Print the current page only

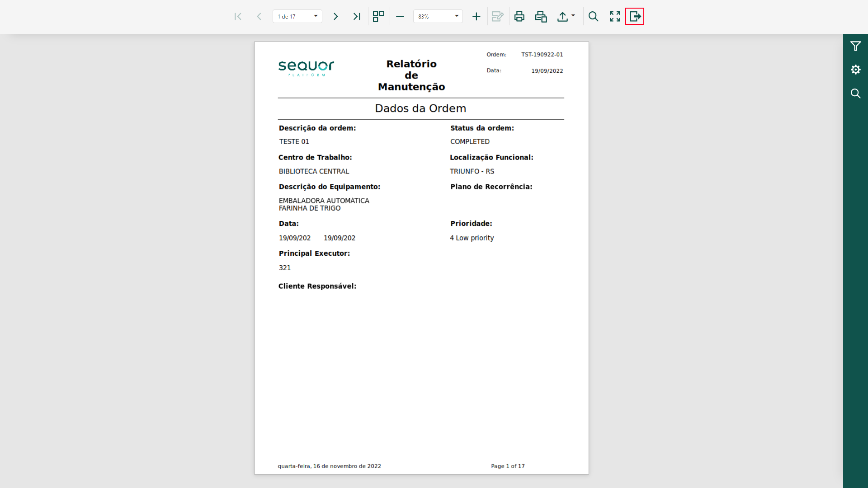(x=541, y=17)
